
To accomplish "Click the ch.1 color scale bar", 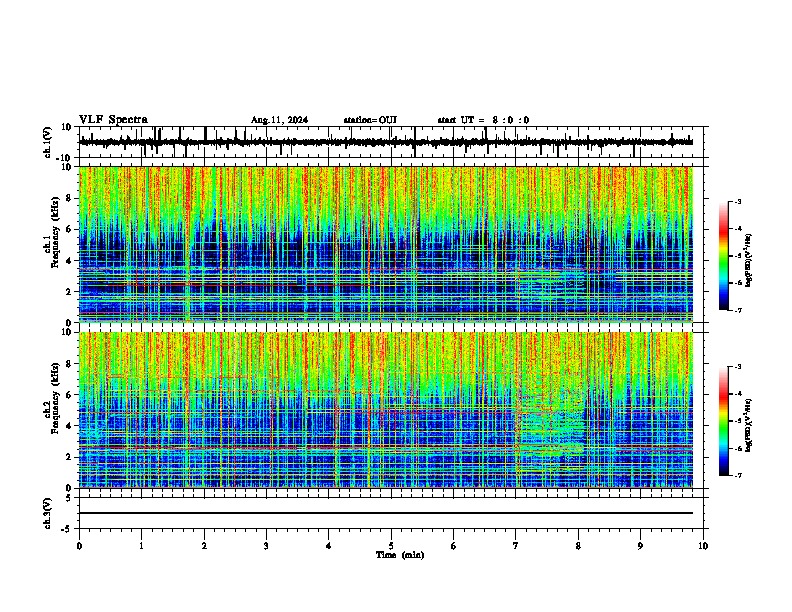I will tap(724, 256).
